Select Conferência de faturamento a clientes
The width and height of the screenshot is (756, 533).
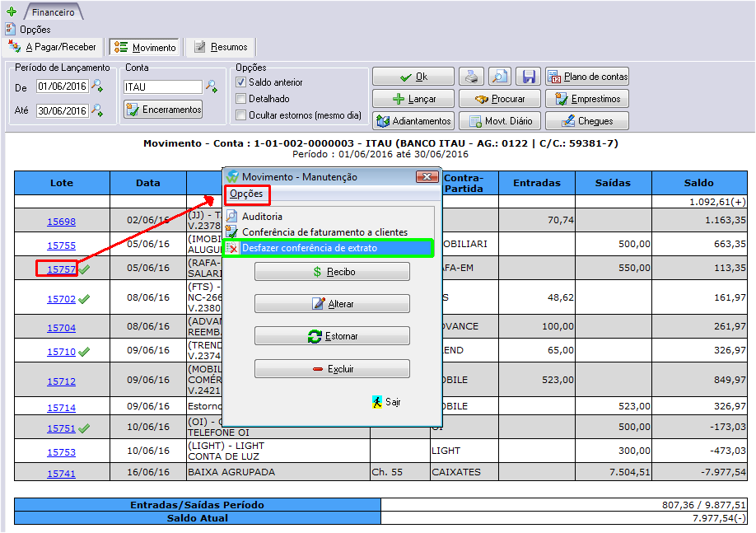coord(324,232)
